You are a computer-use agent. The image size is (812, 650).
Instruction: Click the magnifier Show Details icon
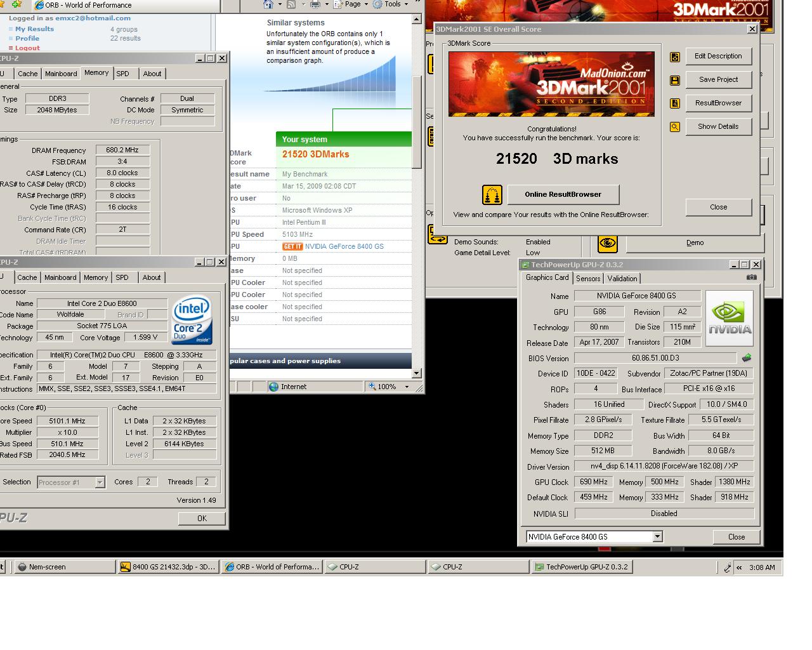click(674, 127)
